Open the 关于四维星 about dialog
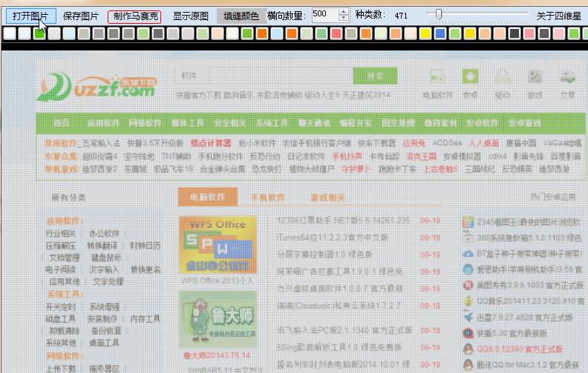This screenshot has height=373, width=588. [x=559, y=16]
